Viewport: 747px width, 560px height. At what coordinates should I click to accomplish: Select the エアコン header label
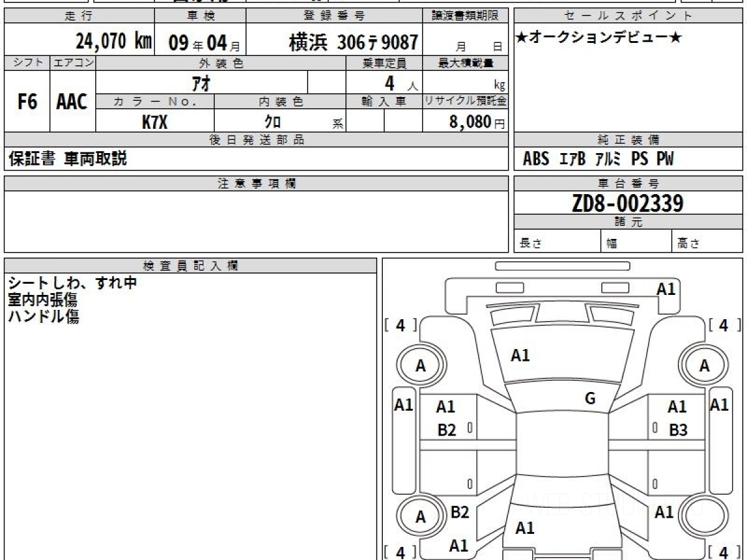pyautogui.click(x=72, y=63)
